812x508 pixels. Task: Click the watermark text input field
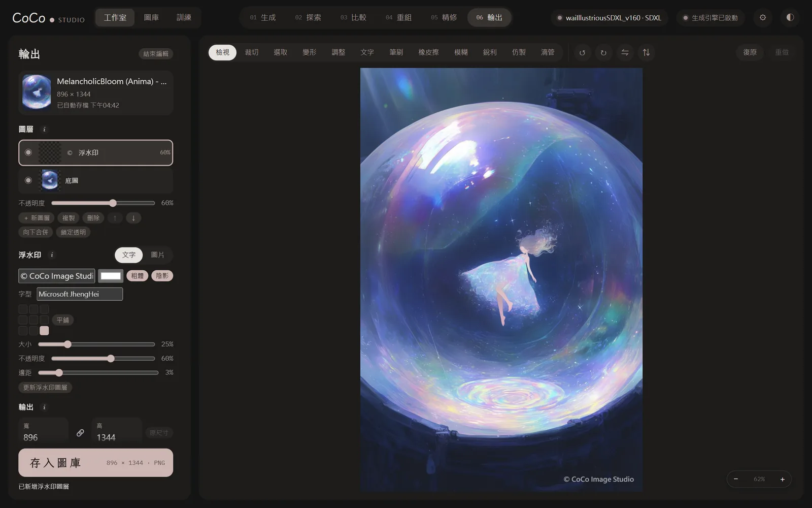coord(57,276)
